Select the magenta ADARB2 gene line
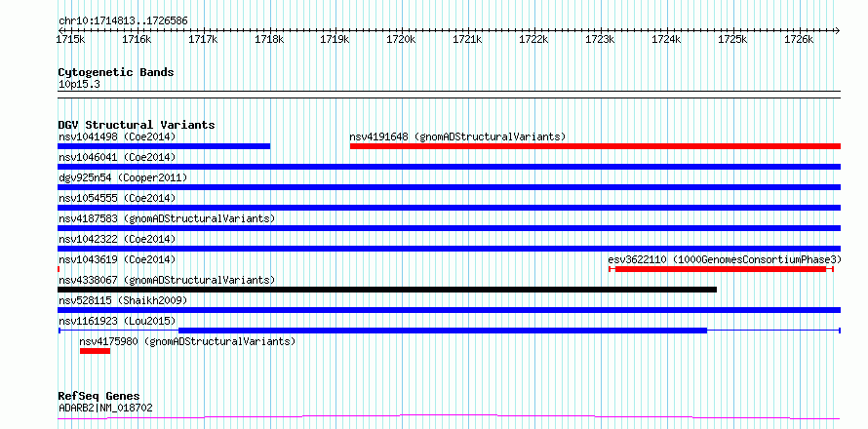868x429 pixels. pos(449,416)
